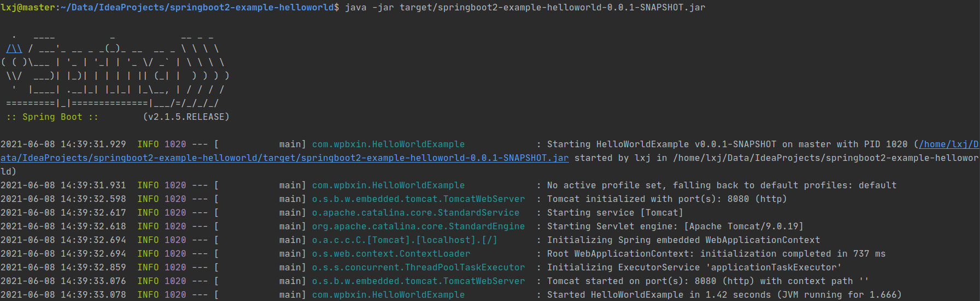The height and width of the screenshot is (301, 980).
Task: Click the '(v2.1.5.RELEASE)' version text
Action: pos(186,117)
